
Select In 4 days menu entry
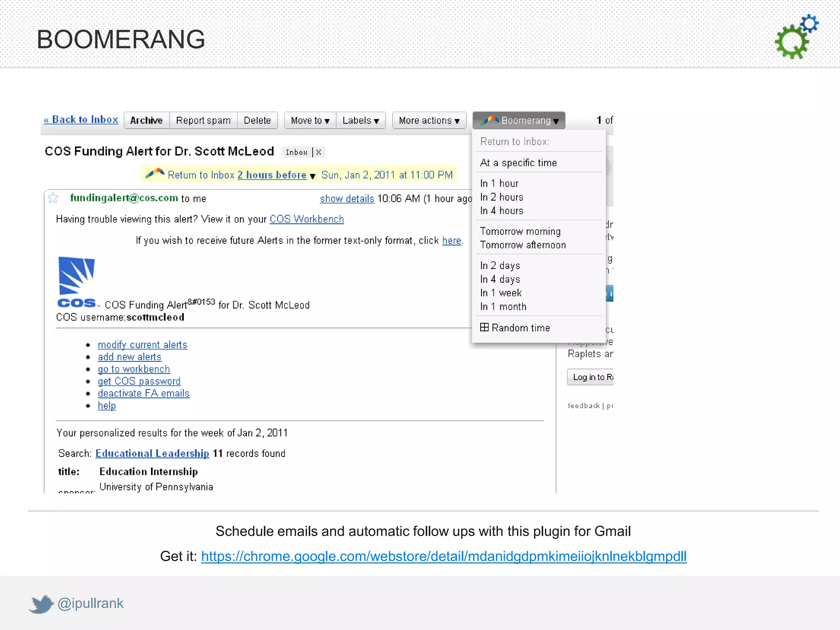500,279
